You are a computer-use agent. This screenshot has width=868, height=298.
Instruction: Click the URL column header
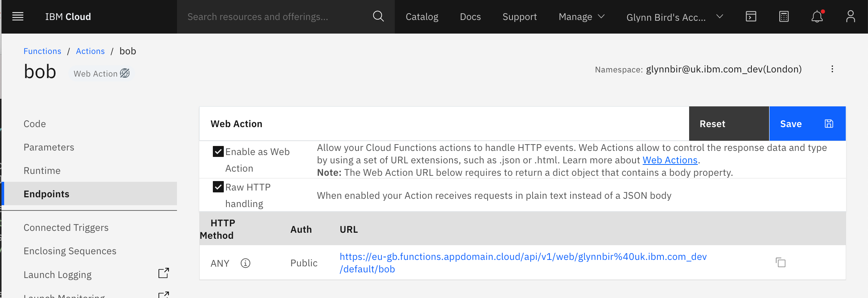coord(349,229)
